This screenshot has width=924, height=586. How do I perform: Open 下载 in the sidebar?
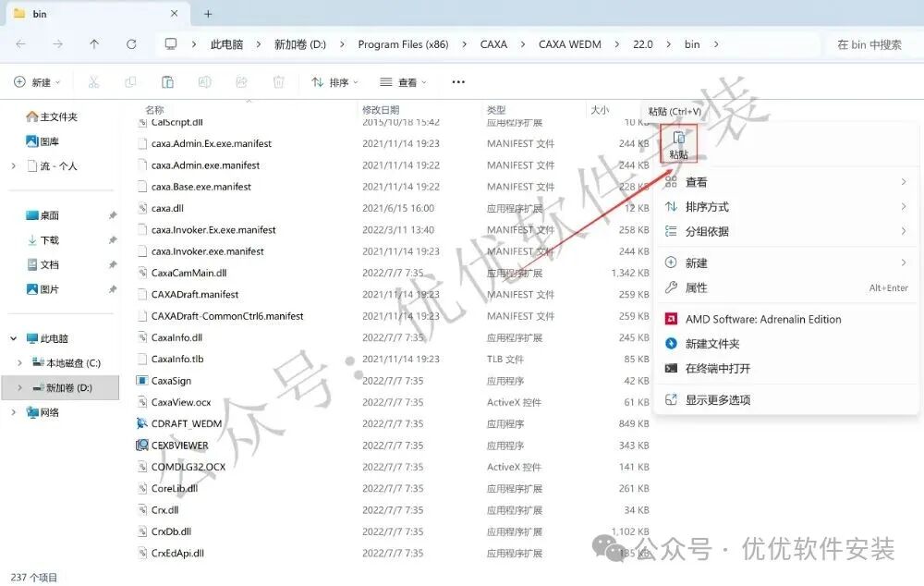43,240
